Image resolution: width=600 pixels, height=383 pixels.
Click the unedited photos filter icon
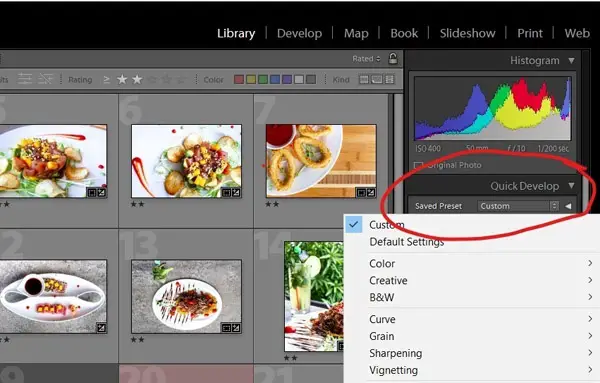pos(46,79)
